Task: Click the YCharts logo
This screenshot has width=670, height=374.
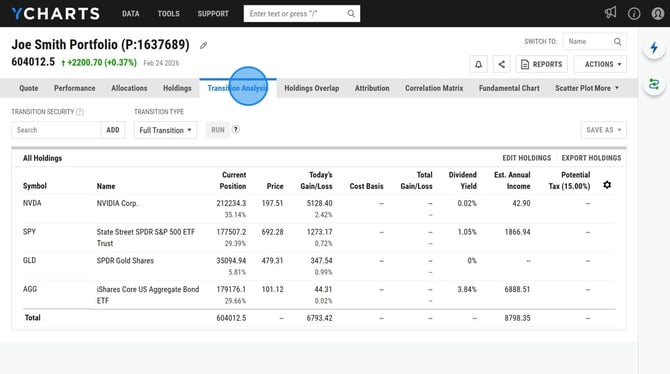Action: coord(56,14)
